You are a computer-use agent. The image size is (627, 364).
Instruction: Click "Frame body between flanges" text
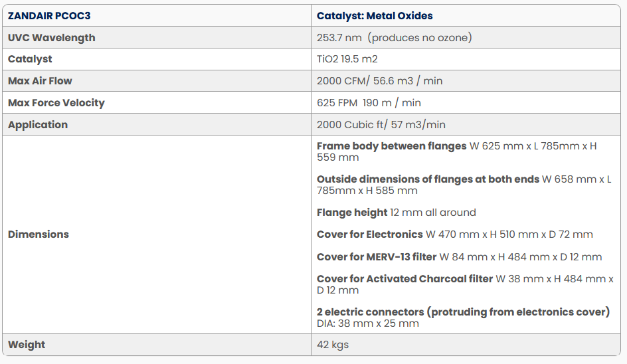point(392,146)
